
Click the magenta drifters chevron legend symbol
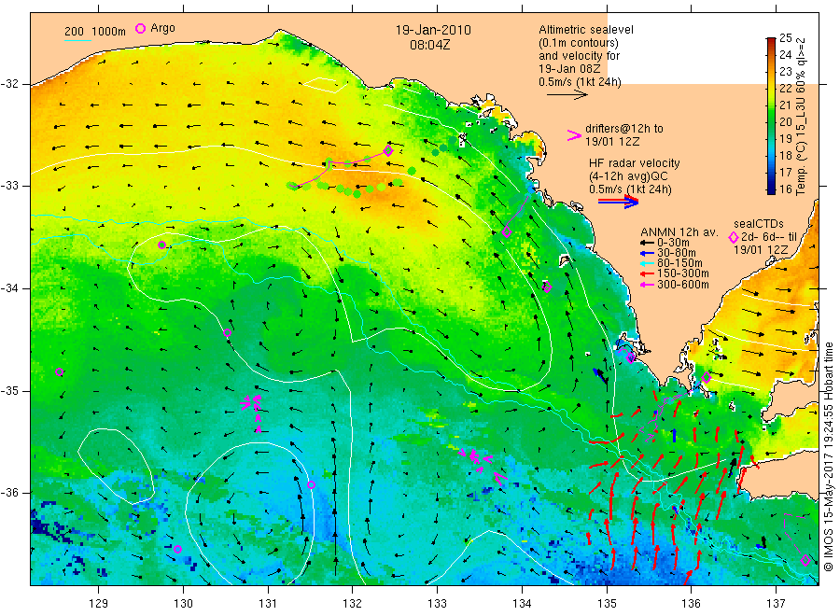tap(574, 135)
